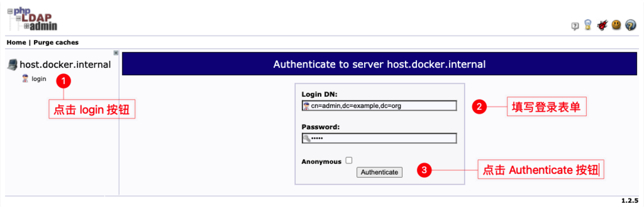644x209 pixels.
Task: Click the Login DN label text
Action: click(319, 94)
